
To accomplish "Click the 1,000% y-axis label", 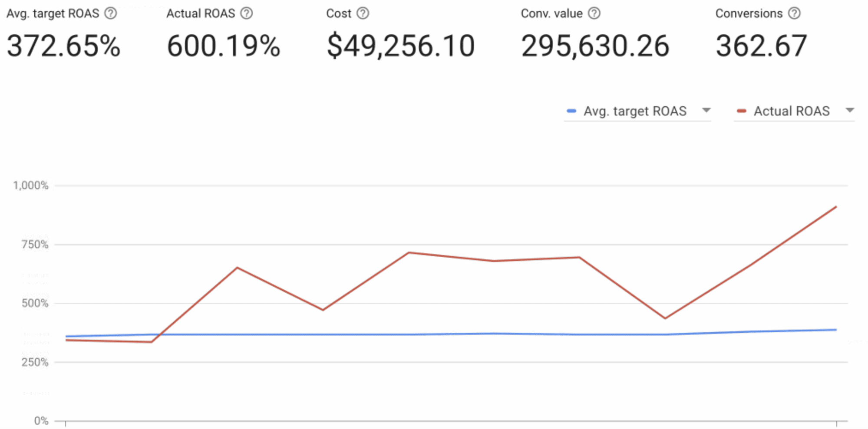I will pyautogui.click(x=31, y=186).
